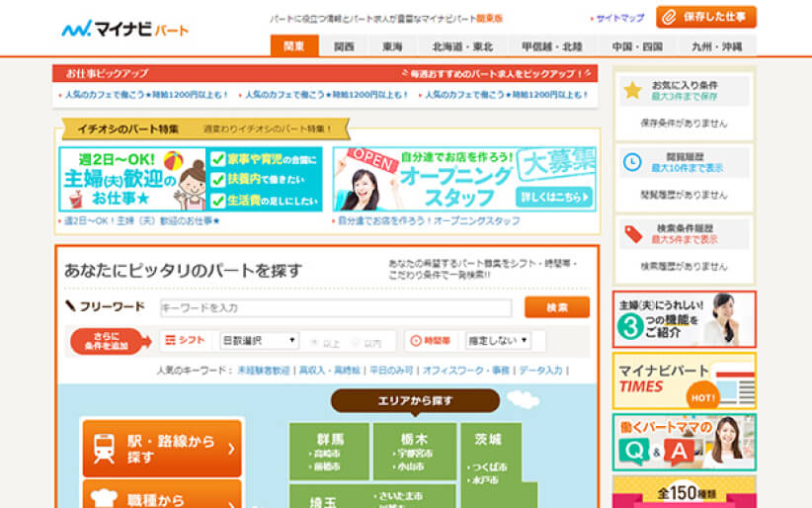812x508 pixels.
Task: Click the 保存条件がありません text
Action: 684,124
